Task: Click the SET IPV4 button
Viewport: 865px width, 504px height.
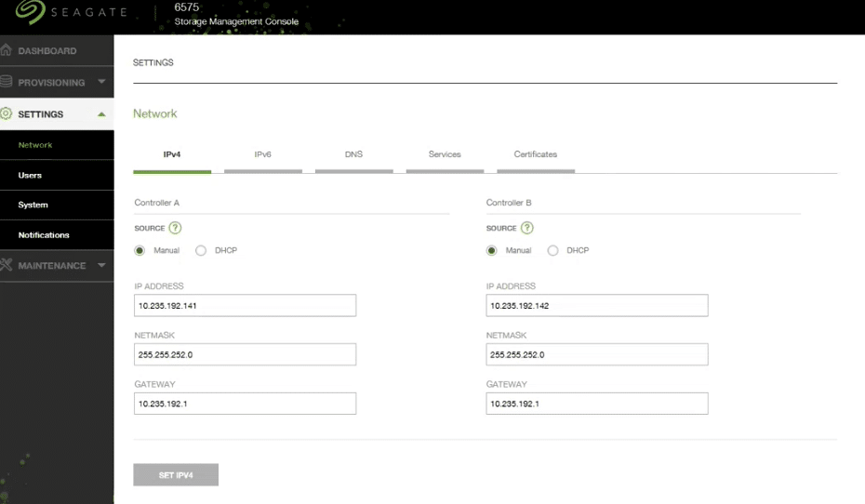Action: [x=176, y=475]
